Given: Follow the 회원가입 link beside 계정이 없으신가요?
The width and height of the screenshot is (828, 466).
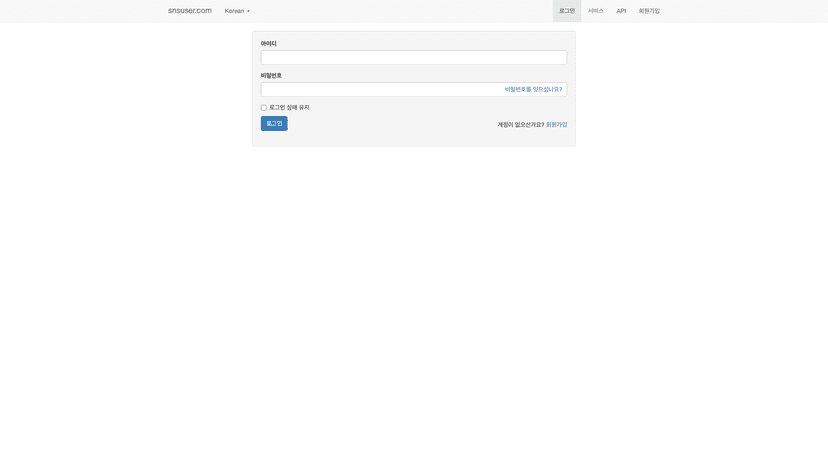Looking at the screenshot, I should coord(556,125).
